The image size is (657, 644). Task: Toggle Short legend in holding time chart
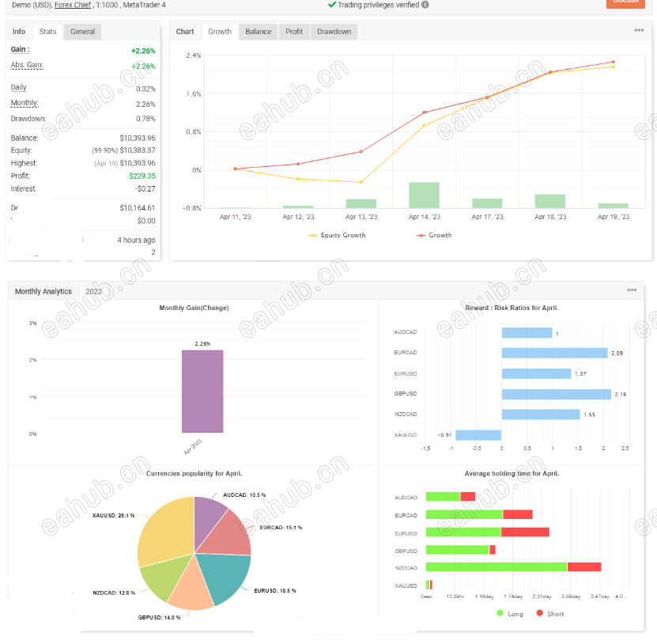(550, 613)
